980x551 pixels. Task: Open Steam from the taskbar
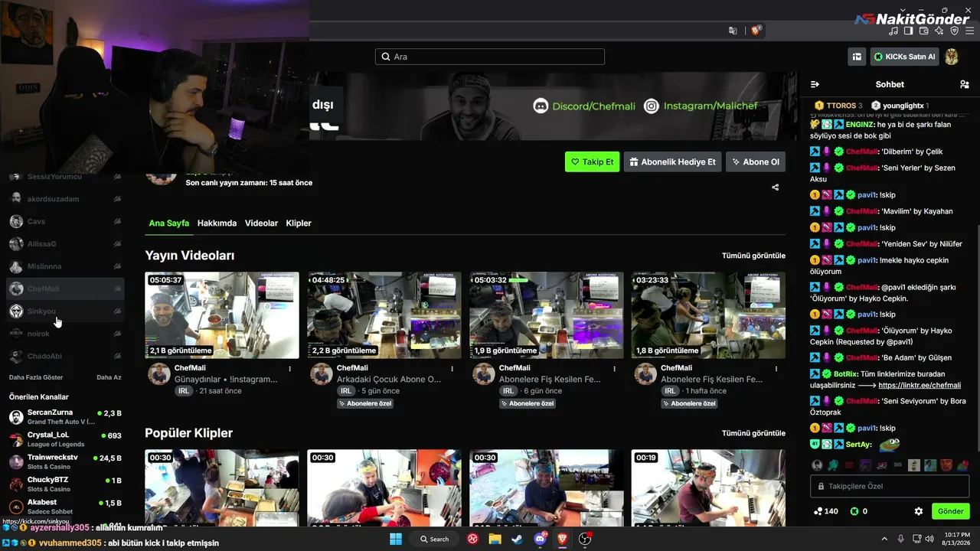click(x=518, y=539)
